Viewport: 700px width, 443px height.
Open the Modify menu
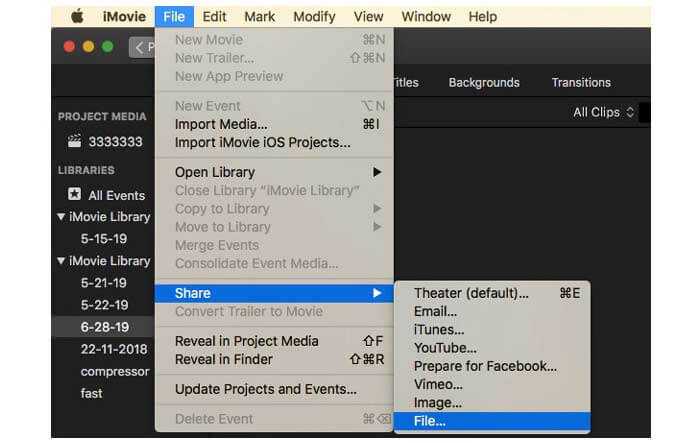(x=314, y=17)
